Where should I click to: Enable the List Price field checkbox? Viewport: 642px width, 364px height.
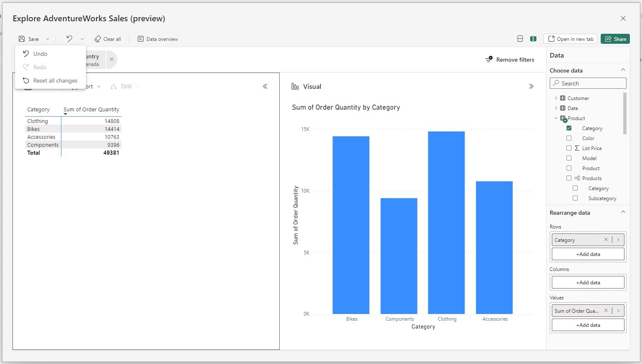pos(569,148)
